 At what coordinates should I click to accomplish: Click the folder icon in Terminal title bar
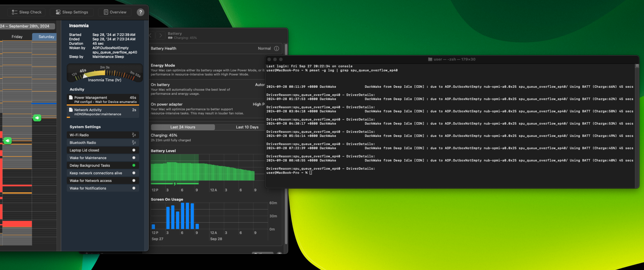point(430,59)
